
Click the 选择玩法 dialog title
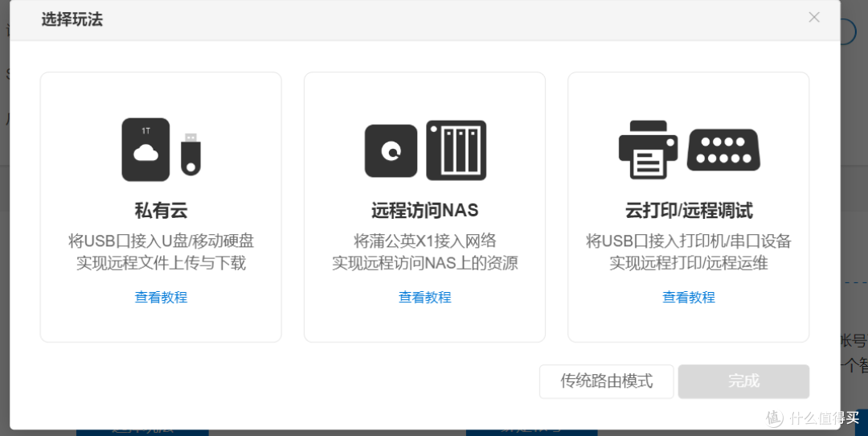point(72,20)
